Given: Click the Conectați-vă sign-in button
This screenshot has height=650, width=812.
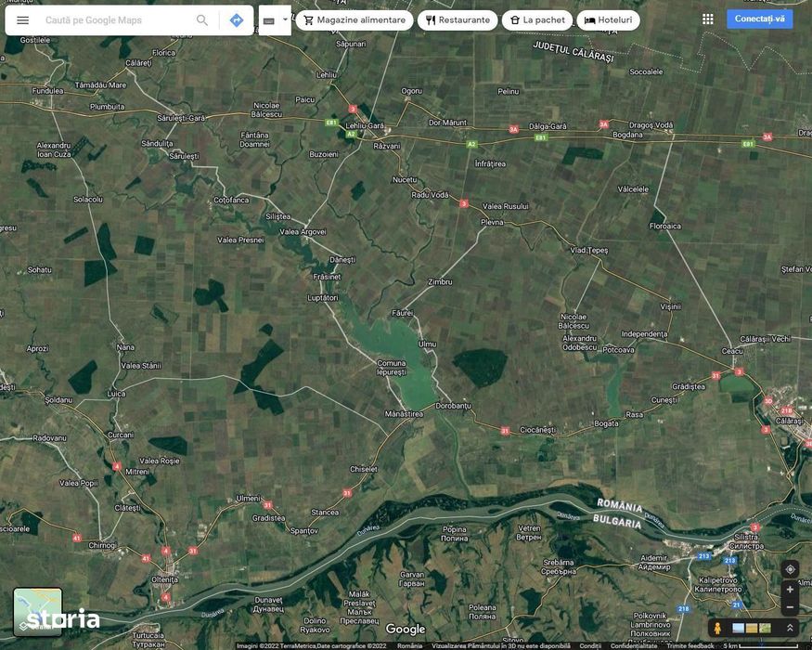Looking at the screenshot, I should pyautogui.click(x=760, y=19).
